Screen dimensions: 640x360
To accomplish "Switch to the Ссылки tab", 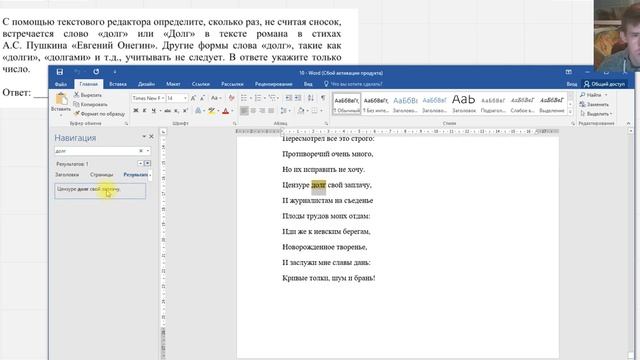I will (x=200, y=84).
